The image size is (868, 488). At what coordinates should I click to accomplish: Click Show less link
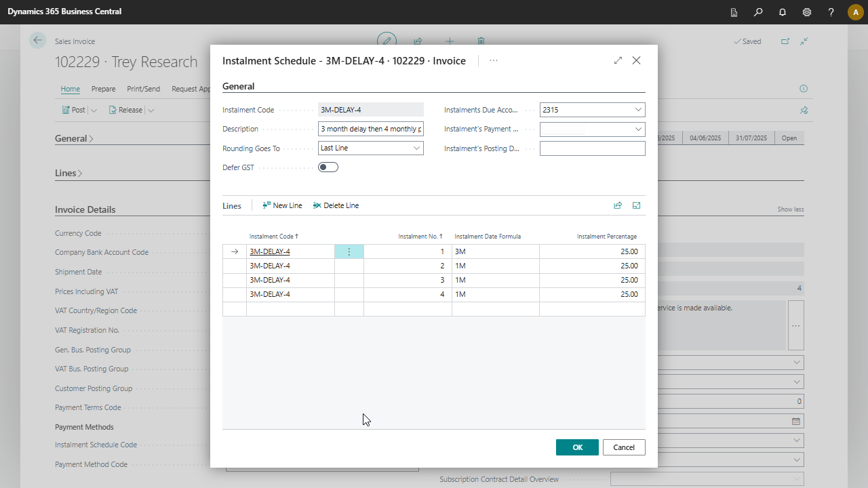point(791,209)
